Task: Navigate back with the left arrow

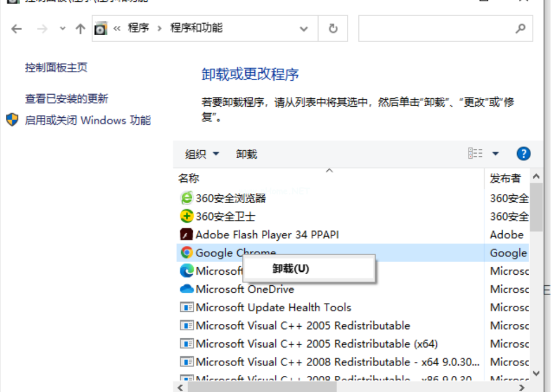Action: coord(17,29)
